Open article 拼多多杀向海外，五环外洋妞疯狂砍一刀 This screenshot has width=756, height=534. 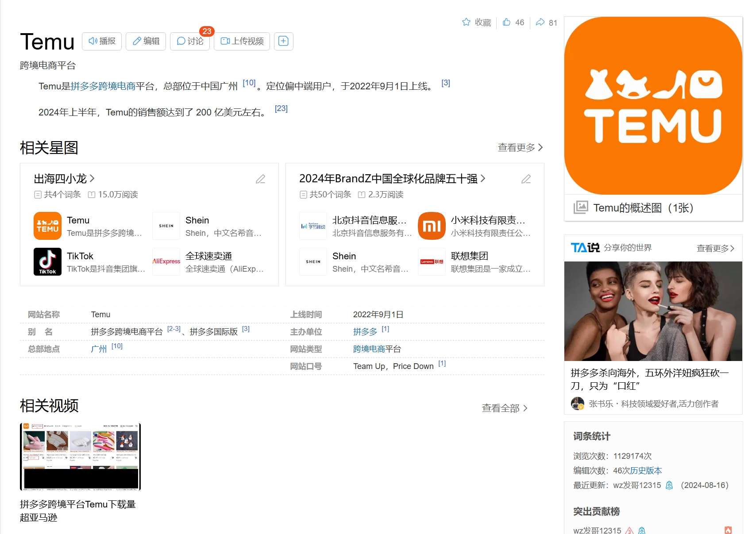point(650,380)
